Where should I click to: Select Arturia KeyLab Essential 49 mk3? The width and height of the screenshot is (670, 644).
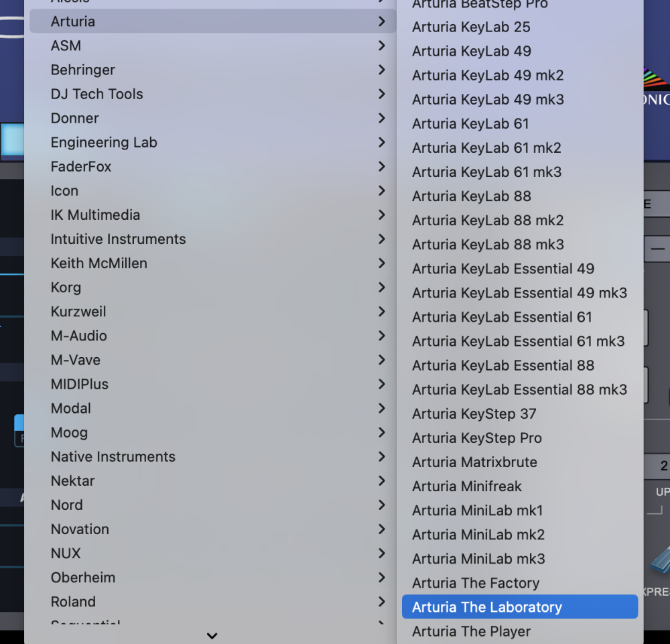(x=520, y=293)
